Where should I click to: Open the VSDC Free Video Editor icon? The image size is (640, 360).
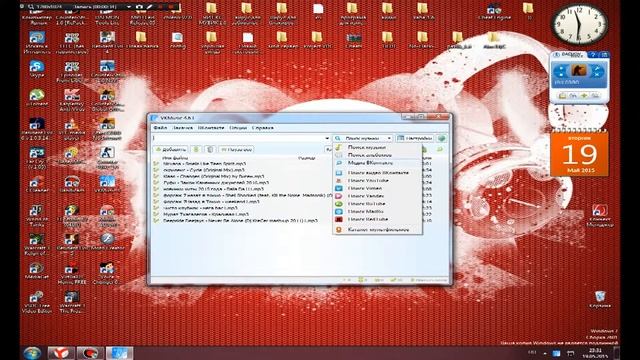37,302
